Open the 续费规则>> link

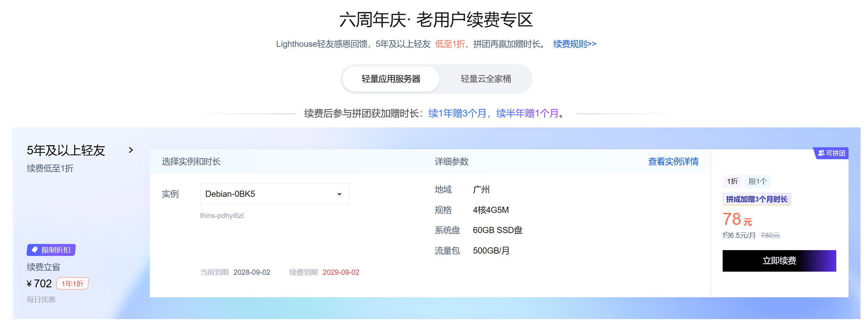(575, 44)
